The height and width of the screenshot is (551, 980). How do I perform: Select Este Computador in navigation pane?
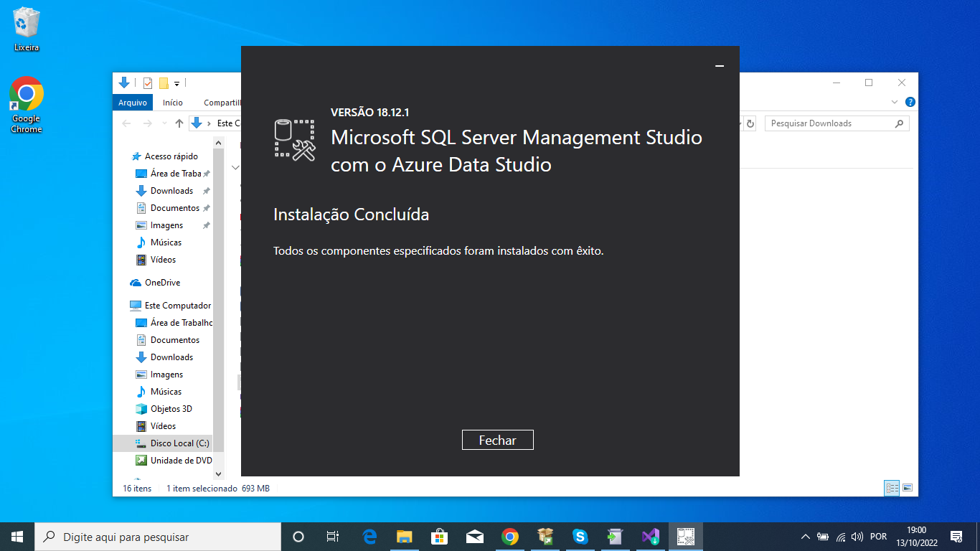point(171,306)
